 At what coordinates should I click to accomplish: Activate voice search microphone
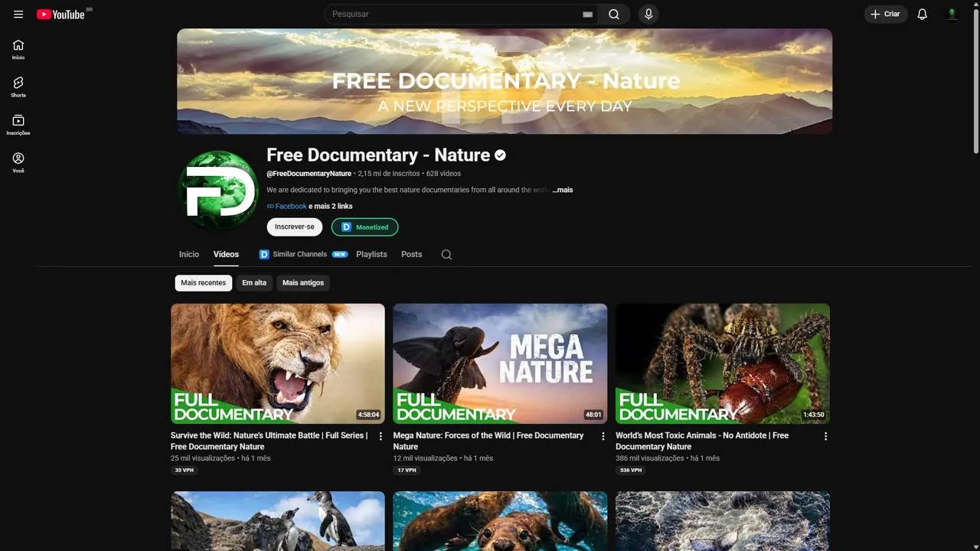[648, 14]
